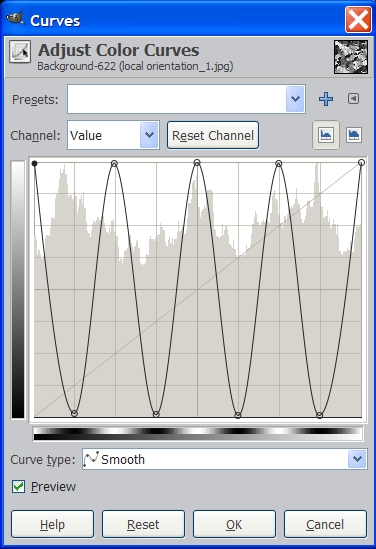Click the Help button
This screenshot has width=376, height=549.
(x=53, y=524)
